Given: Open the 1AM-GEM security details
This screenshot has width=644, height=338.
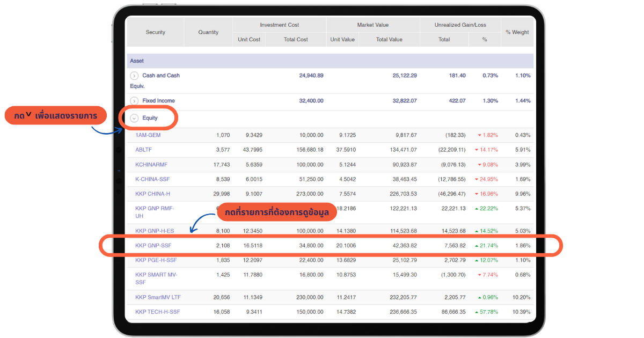Looking at the screenshot, I should pos(148,135).
